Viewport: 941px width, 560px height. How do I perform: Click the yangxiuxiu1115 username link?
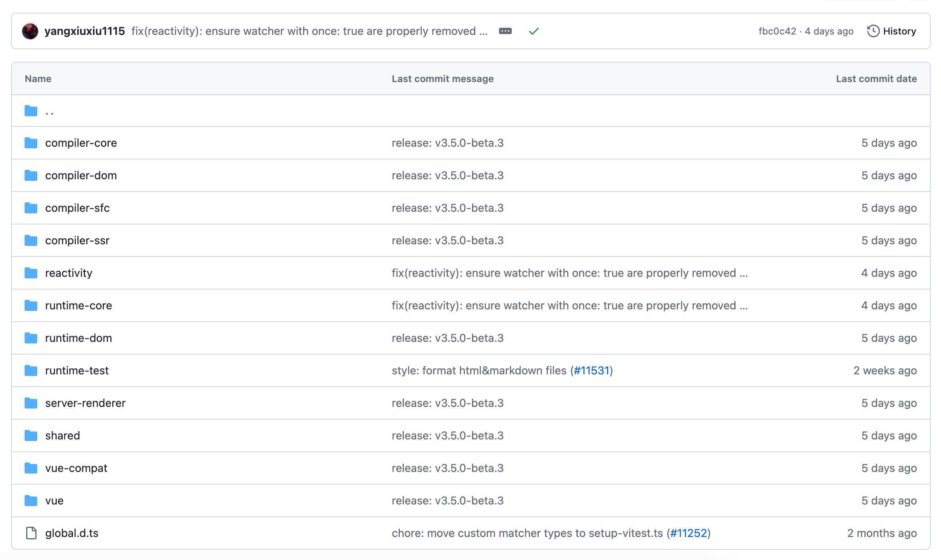(x=84, y=31)
